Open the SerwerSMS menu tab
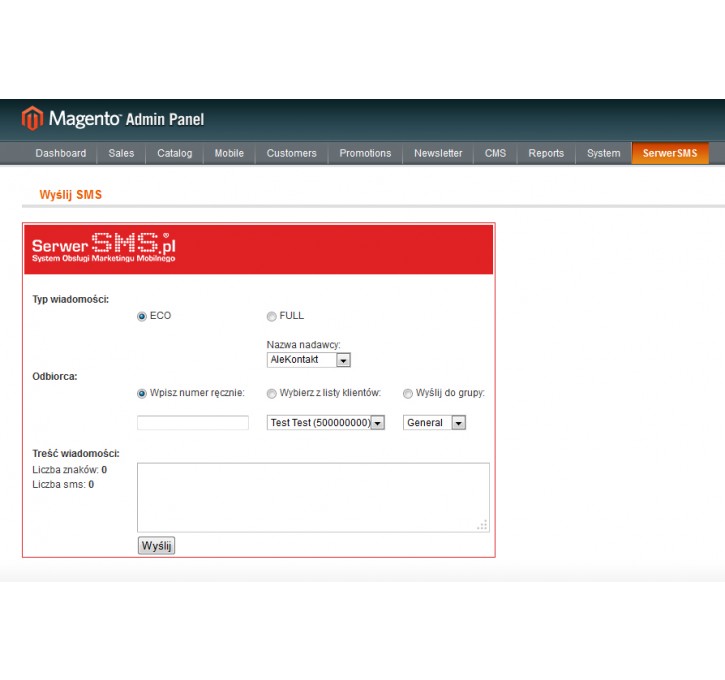 coord(670,153)
